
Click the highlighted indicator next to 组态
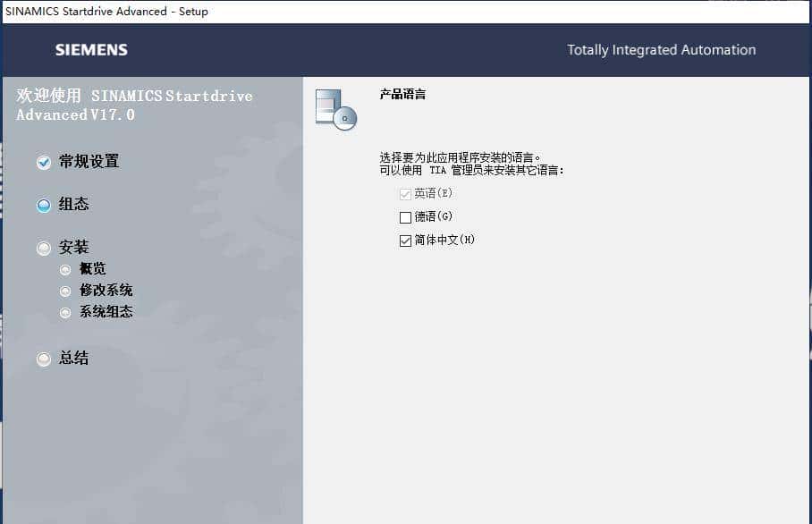point(42,205)
